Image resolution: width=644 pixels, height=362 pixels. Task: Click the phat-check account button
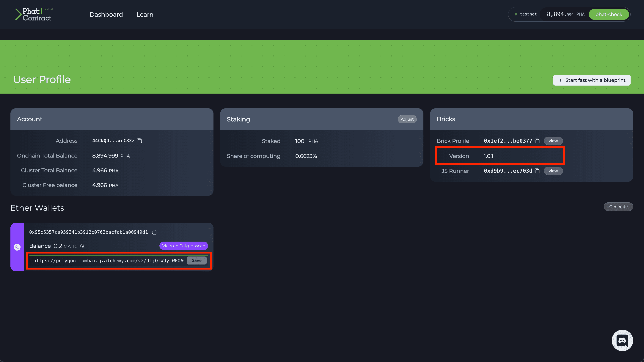(609, 15)
